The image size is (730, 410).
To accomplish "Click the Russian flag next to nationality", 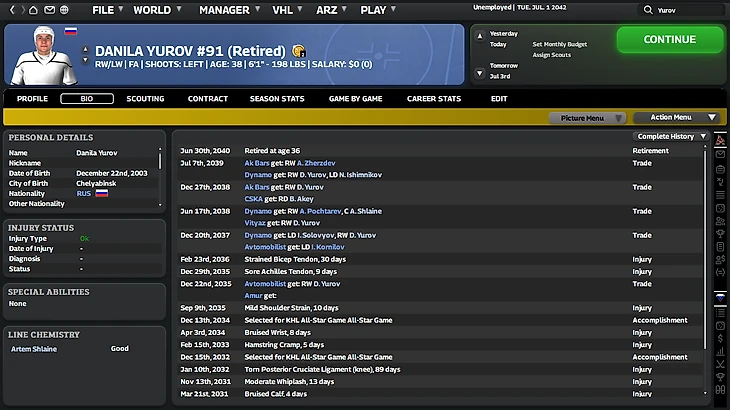I will (101, 192).
